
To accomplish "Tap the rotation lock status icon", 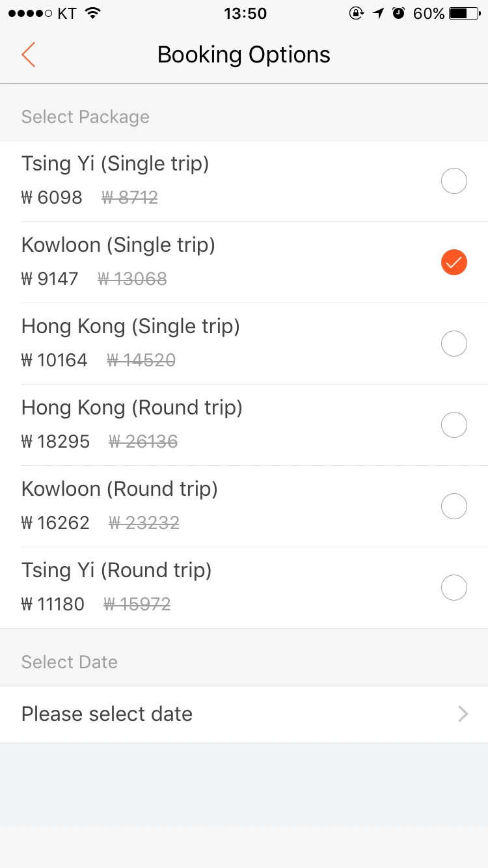I will coord(356,13).
